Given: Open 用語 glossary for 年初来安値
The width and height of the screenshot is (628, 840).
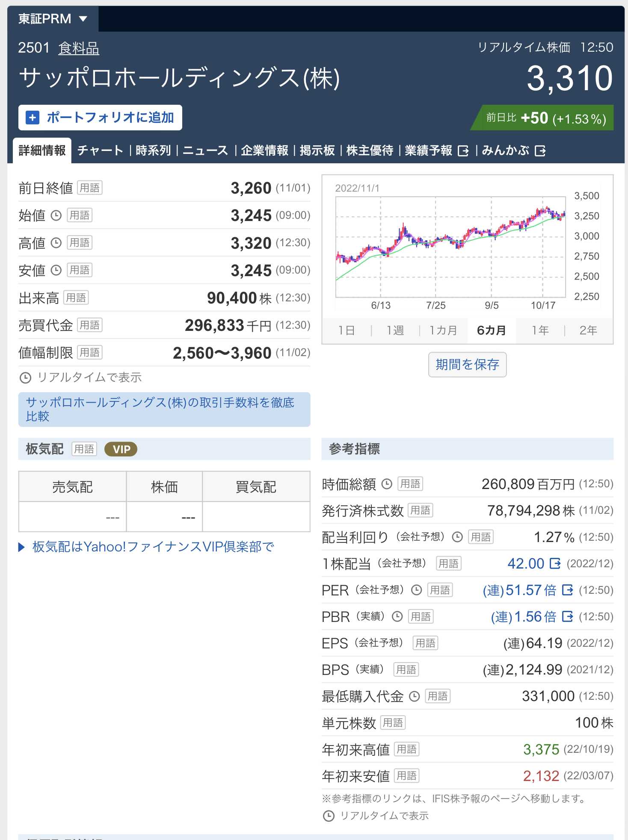Looking at the screenshot, I should point(406,775).
